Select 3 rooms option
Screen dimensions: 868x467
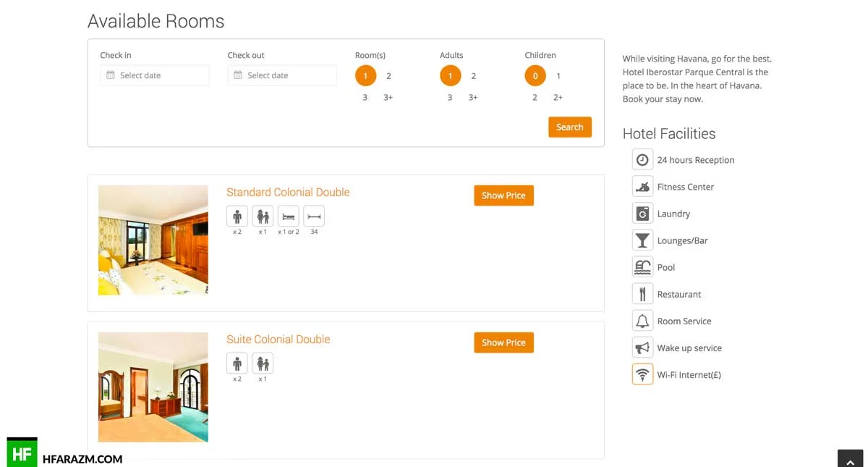[365, 97]
